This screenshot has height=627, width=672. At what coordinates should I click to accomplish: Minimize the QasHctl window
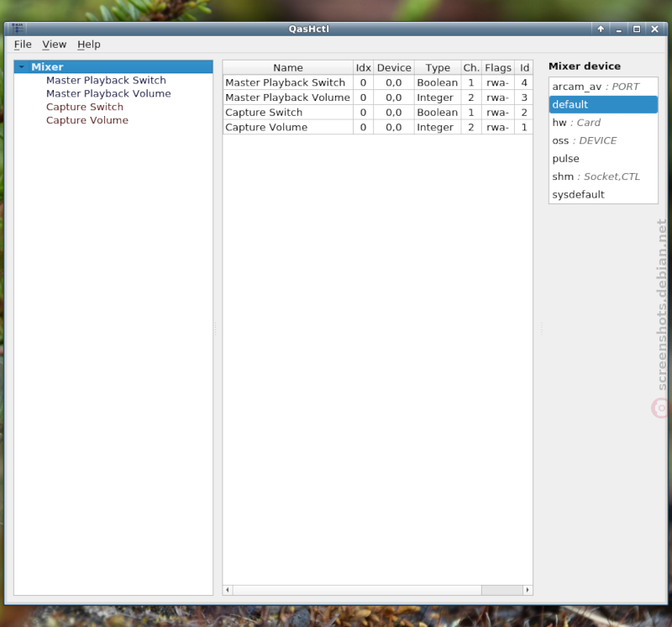click(x=619, y=29)
